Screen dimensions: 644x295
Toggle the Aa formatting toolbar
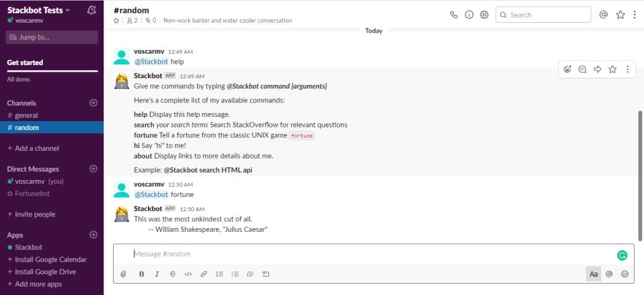click(x=593, y=274)
